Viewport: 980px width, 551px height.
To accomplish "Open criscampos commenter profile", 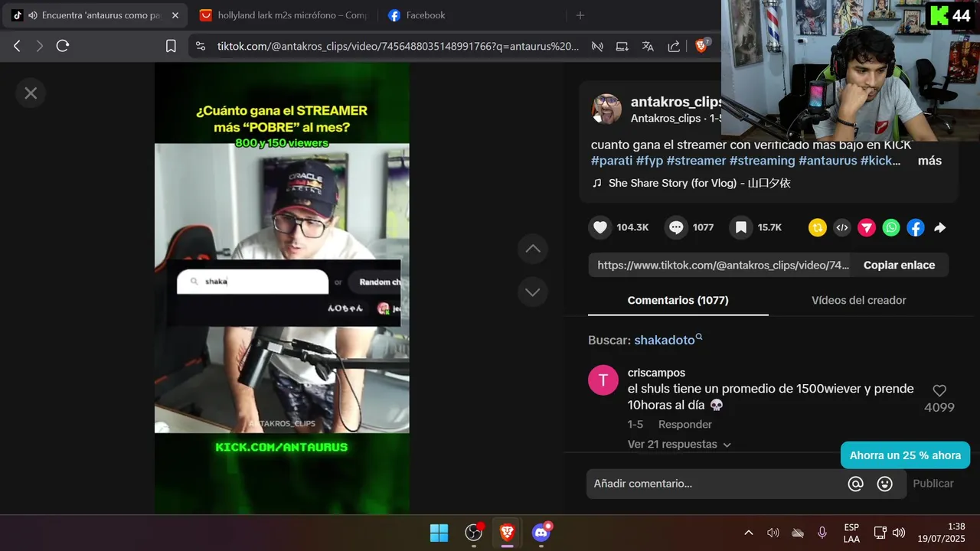I will (656, 373).
